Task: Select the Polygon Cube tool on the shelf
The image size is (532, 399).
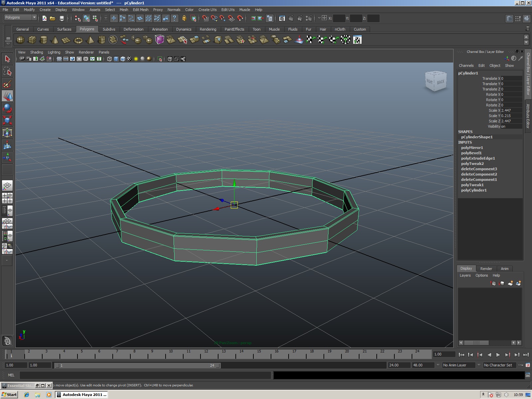Action: pos(32,40)
